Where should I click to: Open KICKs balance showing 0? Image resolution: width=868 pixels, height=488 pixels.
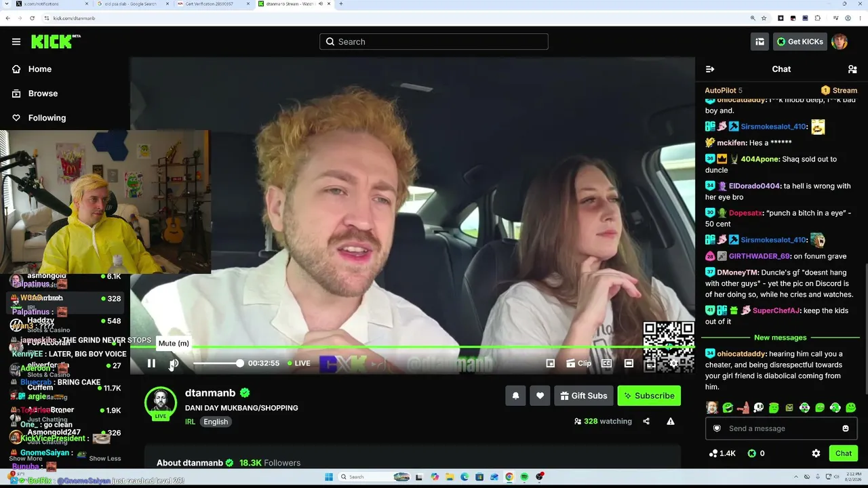tap(756, 453)
